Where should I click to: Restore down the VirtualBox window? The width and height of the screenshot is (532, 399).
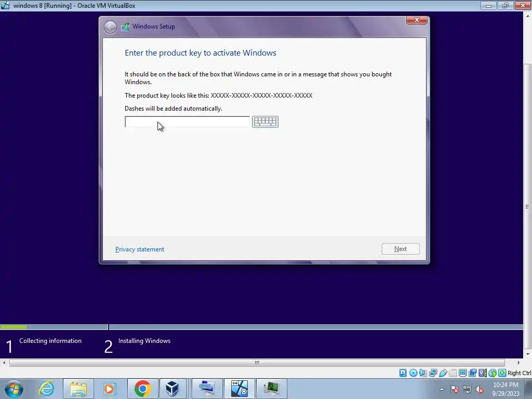tap(506, 5)
